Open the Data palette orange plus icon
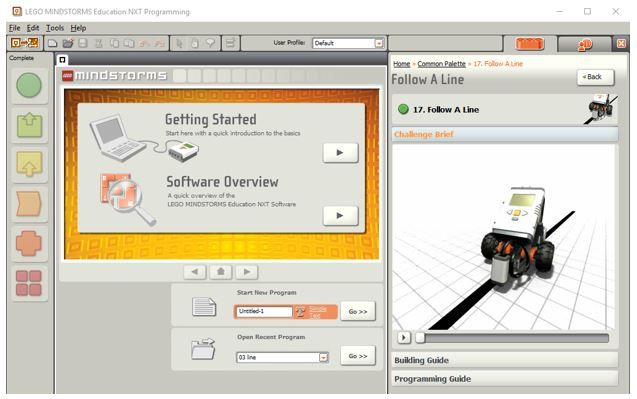 pyautogui.click(x=29, y=243)
